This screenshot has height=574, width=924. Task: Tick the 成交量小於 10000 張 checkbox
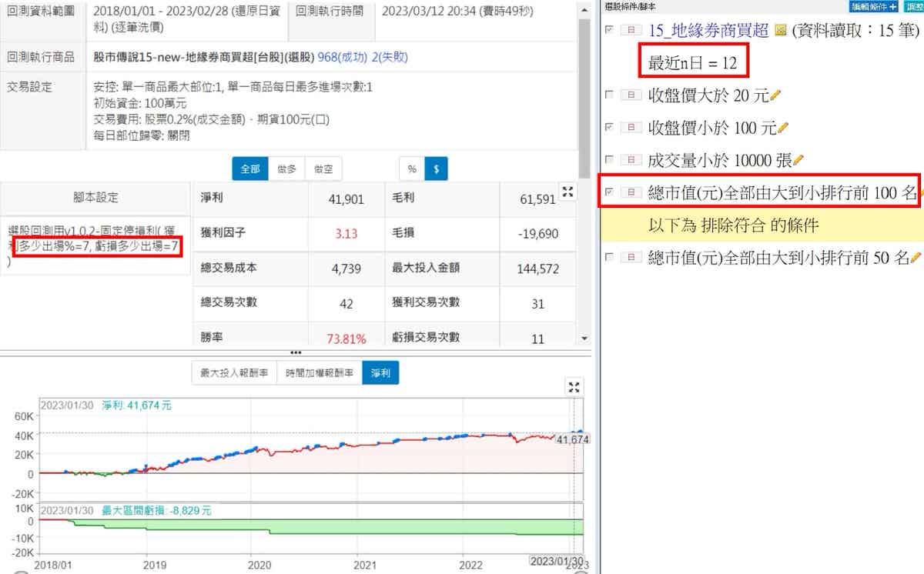[610, 160]
